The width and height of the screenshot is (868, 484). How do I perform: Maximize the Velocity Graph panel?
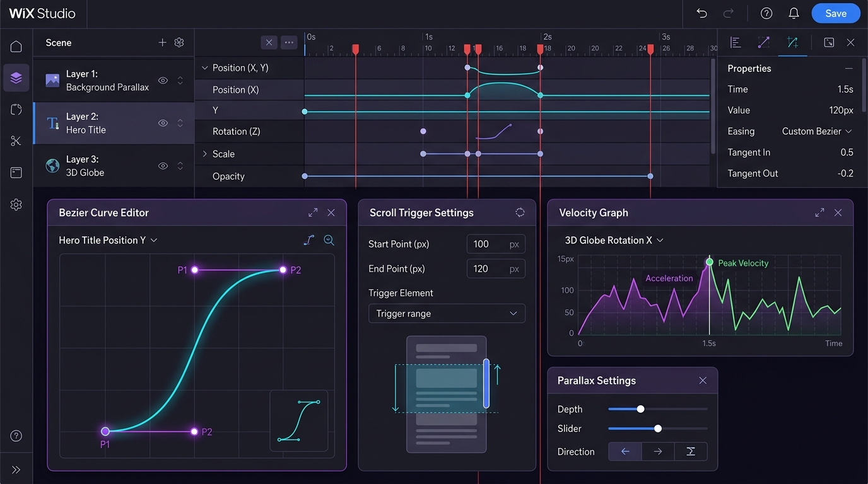(x=819, y=213)
